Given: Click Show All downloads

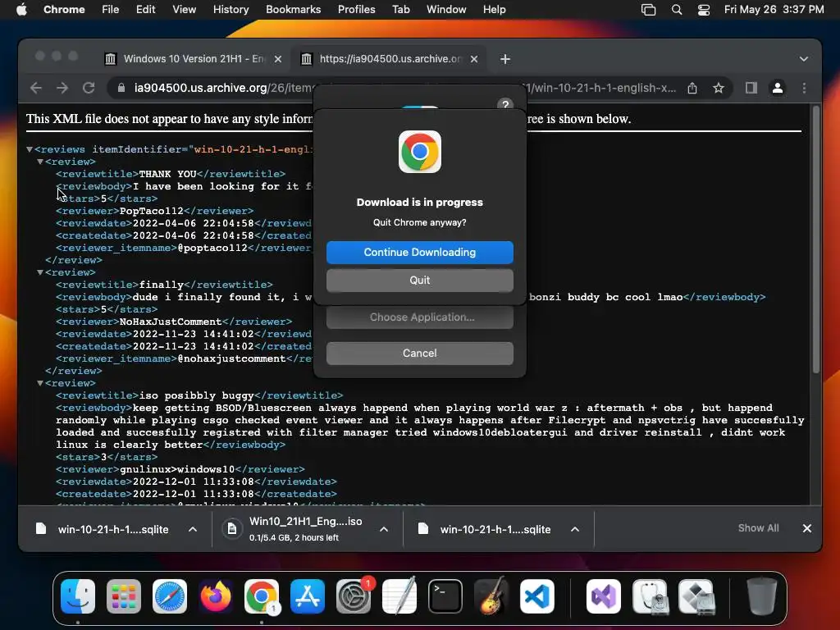Looking at the screenshot, I should [x=758, y=528].
